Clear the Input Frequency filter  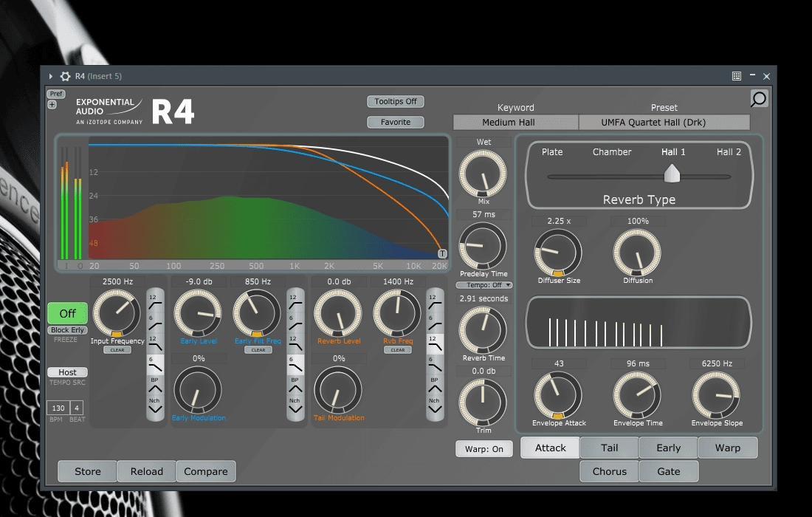tap(117, 349)
